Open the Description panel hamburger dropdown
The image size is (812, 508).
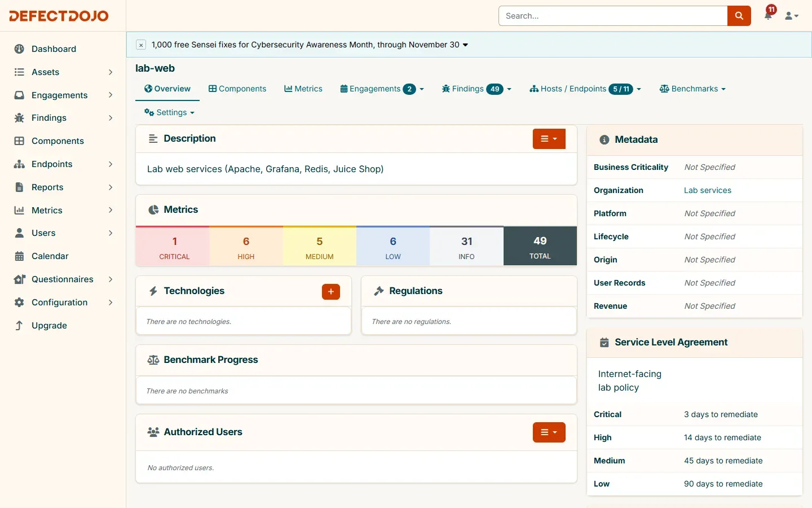[x=549, y=139]
